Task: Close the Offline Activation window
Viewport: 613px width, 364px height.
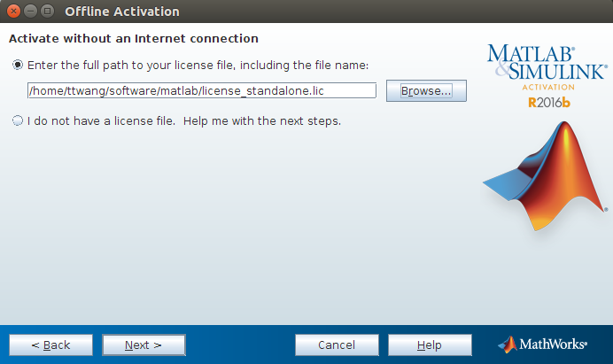Action: point(13,11)
